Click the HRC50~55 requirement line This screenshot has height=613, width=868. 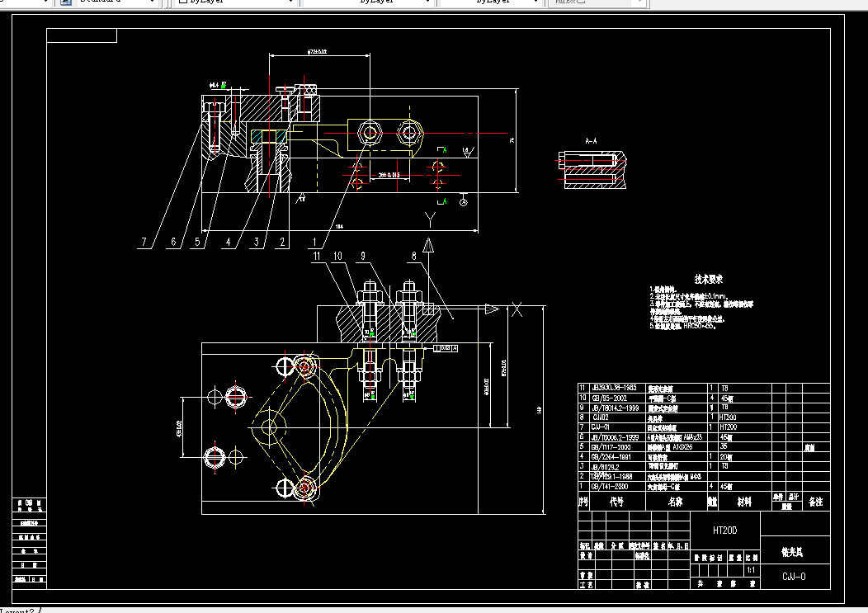(683, 326)
